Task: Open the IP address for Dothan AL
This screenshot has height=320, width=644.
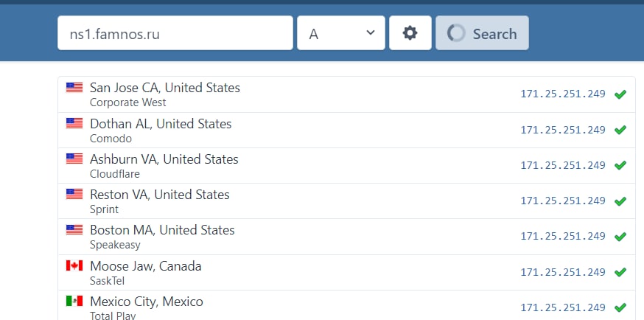Action: point(563,130)
